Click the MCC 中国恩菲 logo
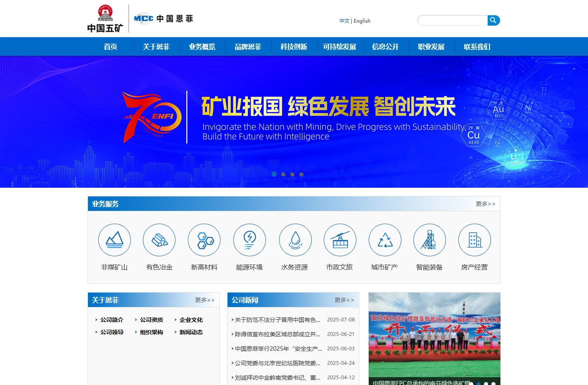This screenshot has height=385, width=588. point(164,19)
